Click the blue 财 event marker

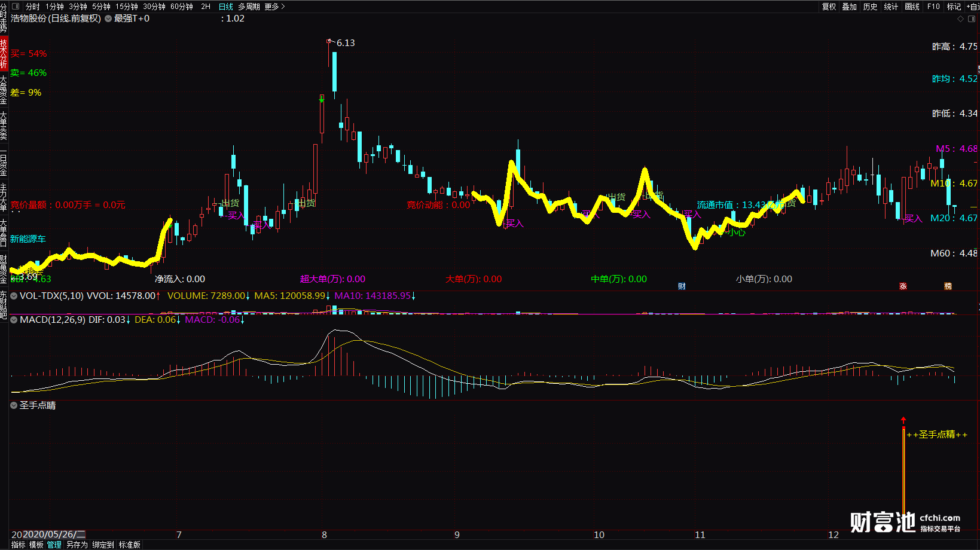(682, 286)
